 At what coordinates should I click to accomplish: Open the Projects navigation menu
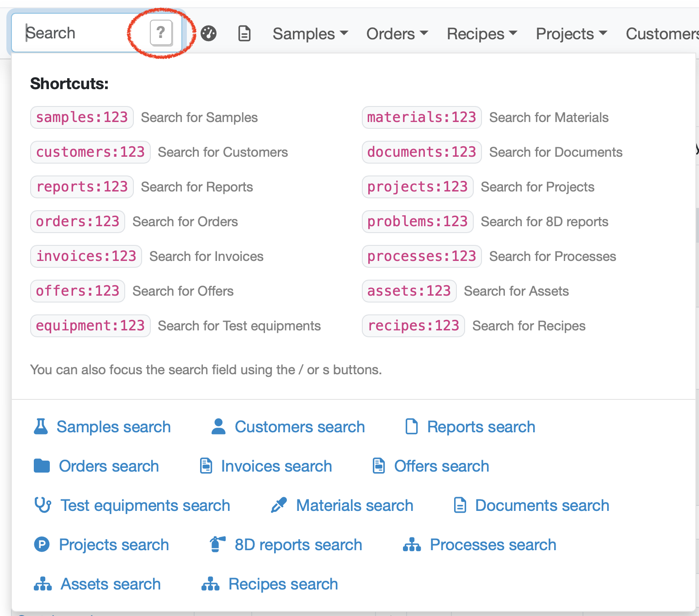pos(571,34)
